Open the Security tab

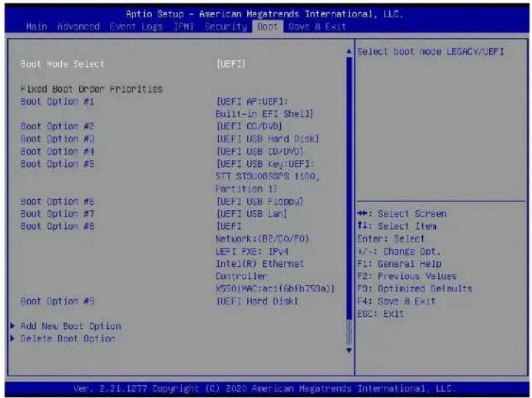coord(225,27)
